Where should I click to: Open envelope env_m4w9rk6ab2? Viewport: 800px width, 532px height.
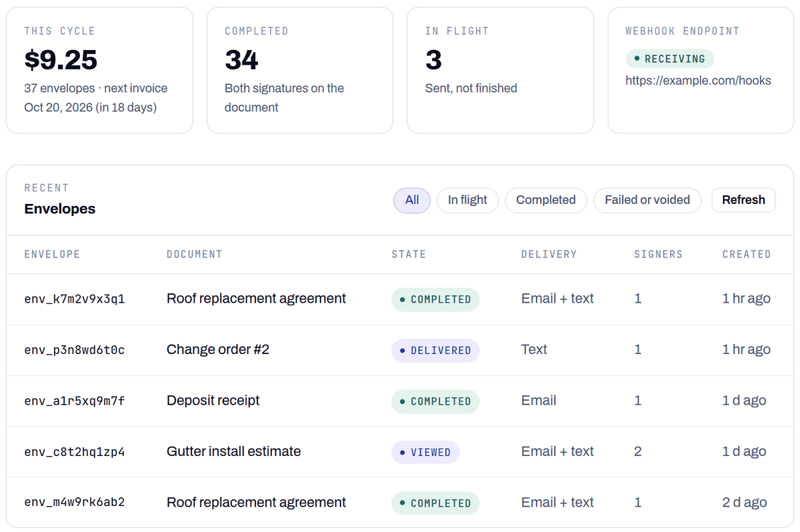75,503
